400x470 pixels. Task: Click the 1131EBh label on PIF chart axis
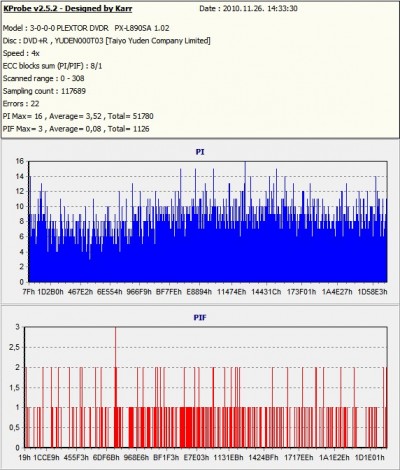click(x=228, y=457)
